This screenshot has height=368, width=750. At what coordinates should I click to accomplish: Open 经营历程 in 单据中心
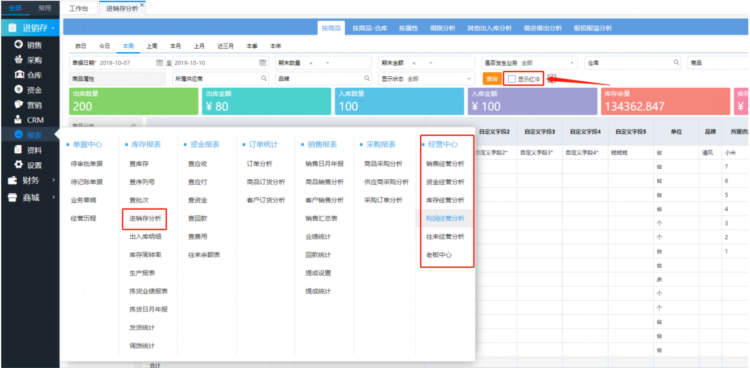click(84, 218)
